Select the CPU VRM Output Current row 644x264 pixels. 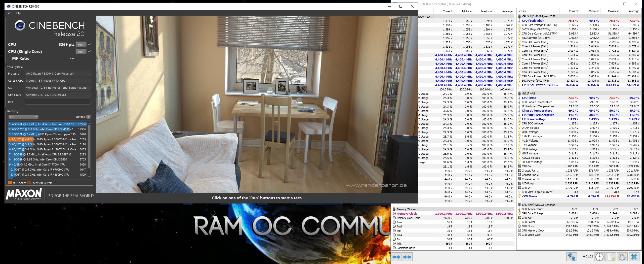tap(579, 192)
